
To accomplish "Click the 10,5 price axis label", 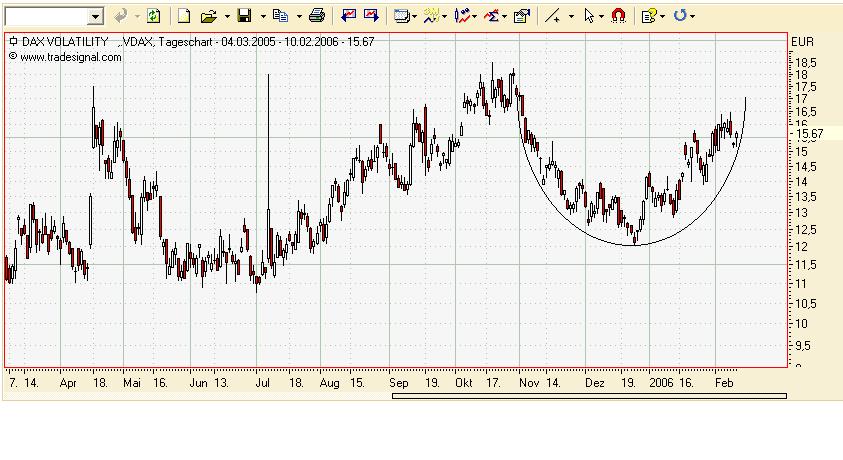I will click(x=805, y=304).
